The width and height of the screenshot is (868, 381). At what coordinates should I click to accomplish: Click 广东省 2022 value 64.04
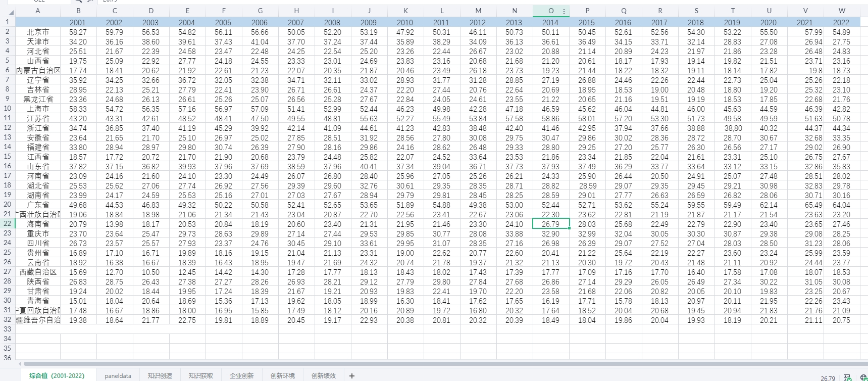(842, 205)
